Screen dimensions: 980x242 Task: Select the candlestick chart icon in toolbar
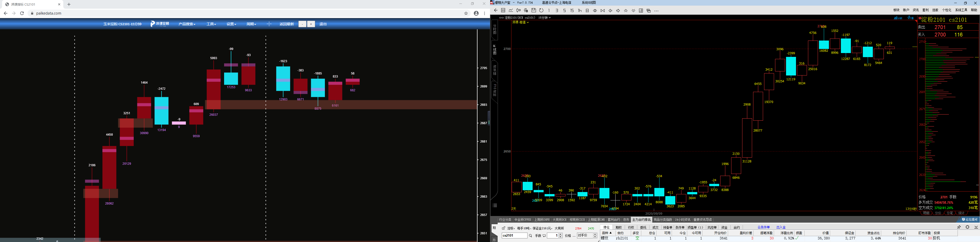tap(519, 11)
